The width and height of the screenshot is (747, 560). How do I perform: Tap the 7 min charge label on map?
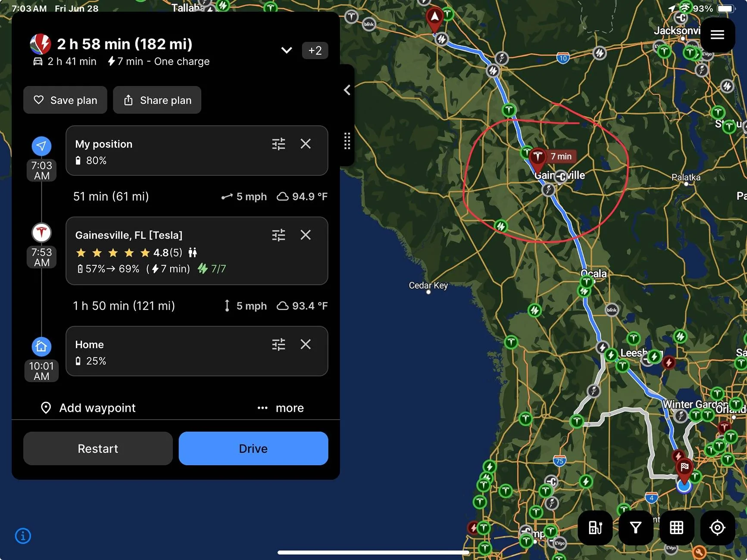pyautogui.click(x=561, y=156)
